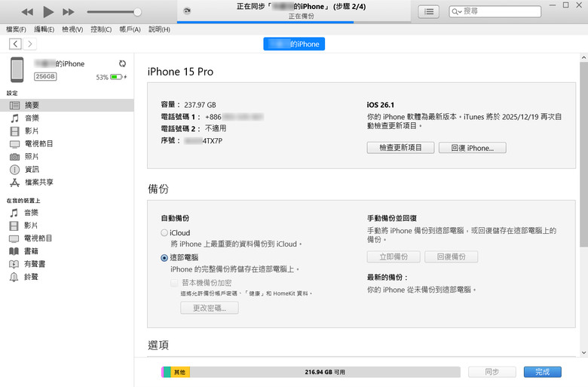Click the fast-forward (next track) button
Screen dimensions: 588x387
click(69, 12)
